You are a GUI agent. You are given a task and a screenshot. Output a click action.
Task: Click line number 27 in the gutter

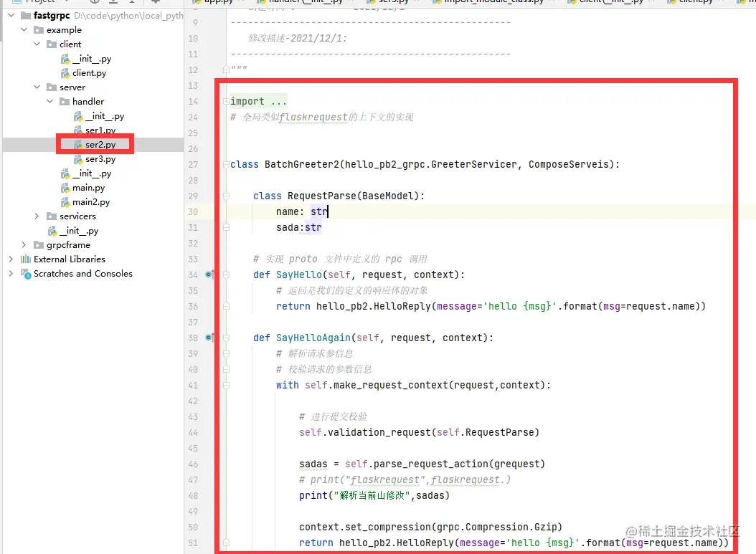(193, 165)
